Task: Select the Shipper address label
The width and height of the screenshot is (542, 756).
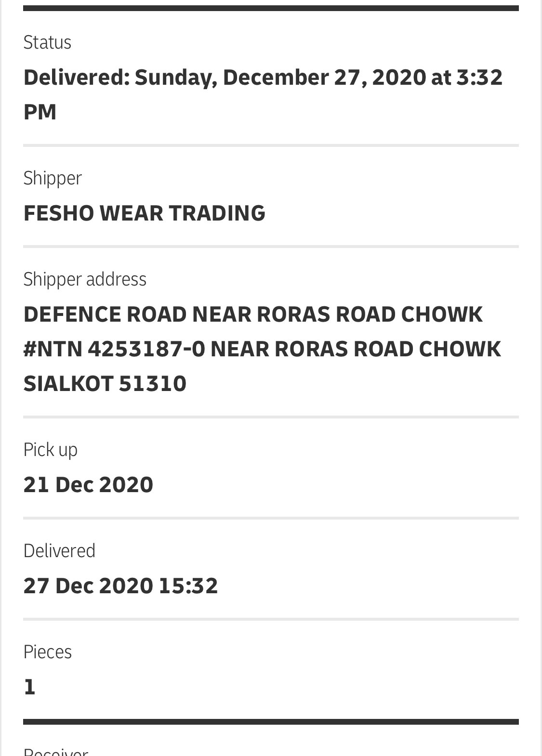Action: [85, 279]
